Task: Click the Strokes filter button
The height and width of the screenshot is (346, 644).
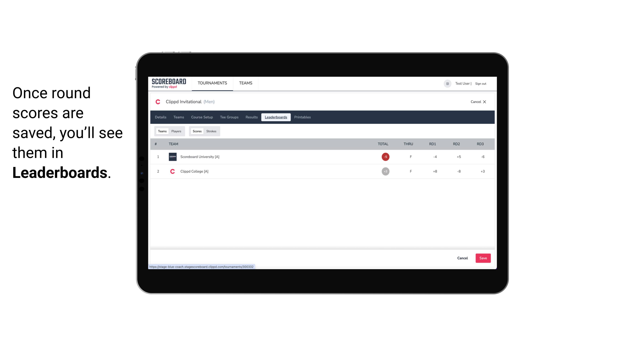Action: pyautogui.click(x=211, y=131)
